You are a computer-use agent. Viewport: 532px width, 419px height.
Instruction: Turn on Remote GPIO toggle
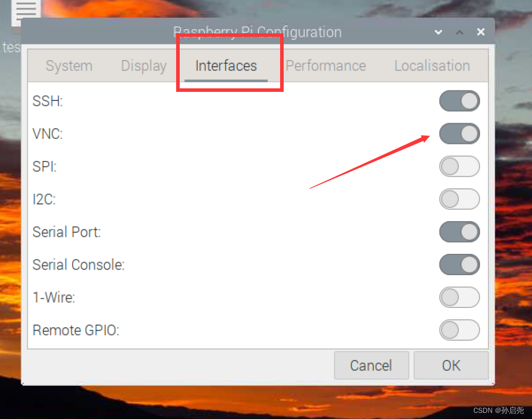coord(459,330)
